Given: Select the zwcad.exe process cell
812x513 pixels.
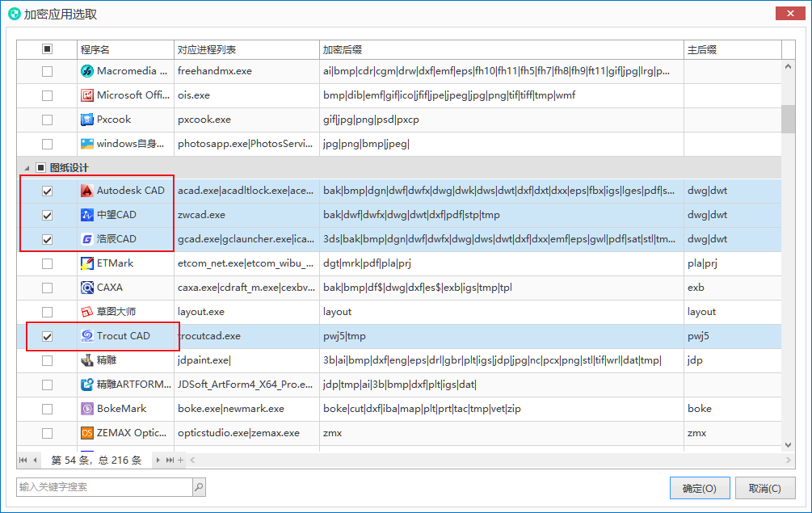Looking at the screenshot, I should click(x=246, y=215).
